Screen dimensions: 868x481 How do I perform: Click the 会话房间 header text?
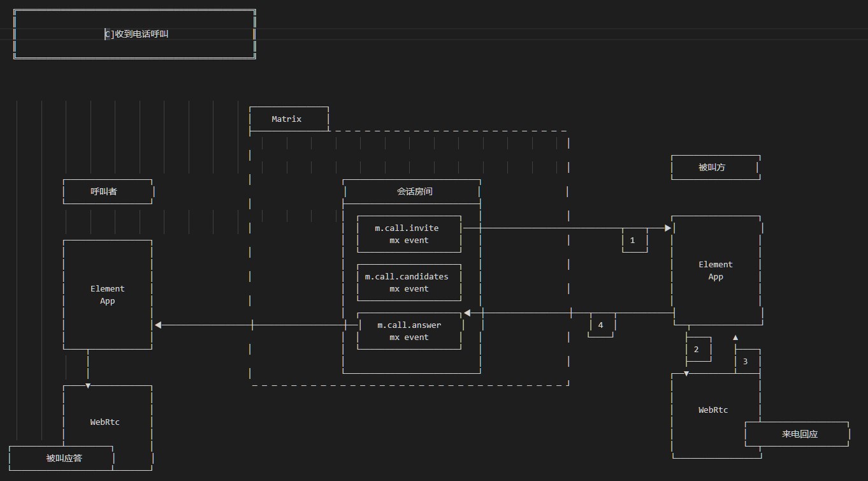tap(415, 191)
